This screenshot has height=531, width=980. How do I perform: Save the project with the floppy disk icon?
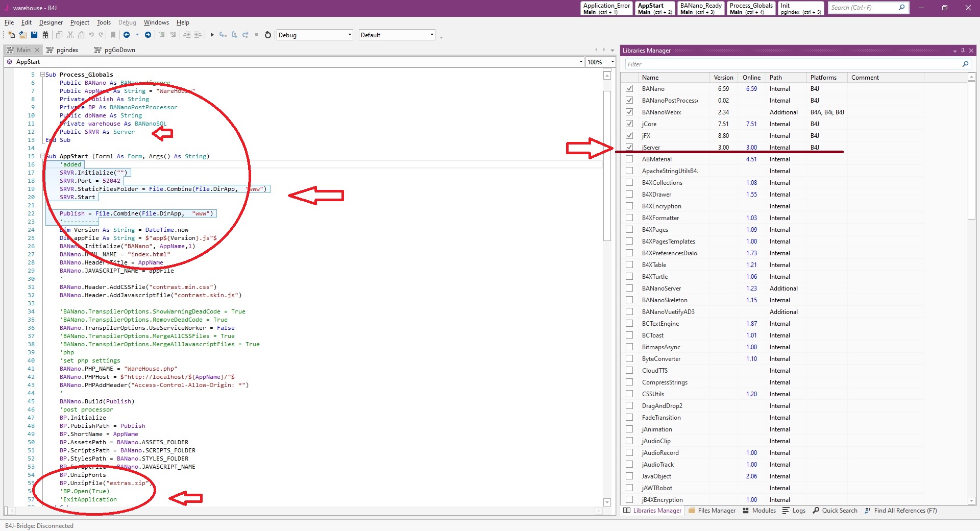[x=34, y=35]
